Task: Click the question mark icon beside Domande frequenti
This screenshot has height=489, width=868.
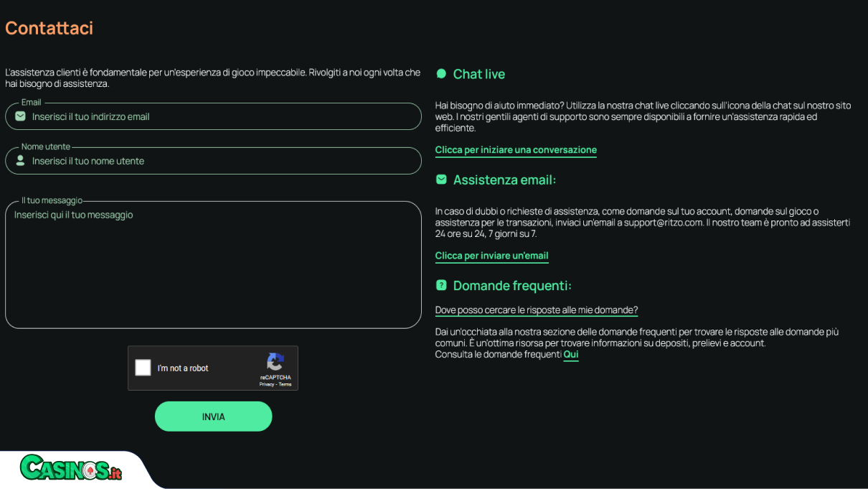Action: [x=441, y=285]
